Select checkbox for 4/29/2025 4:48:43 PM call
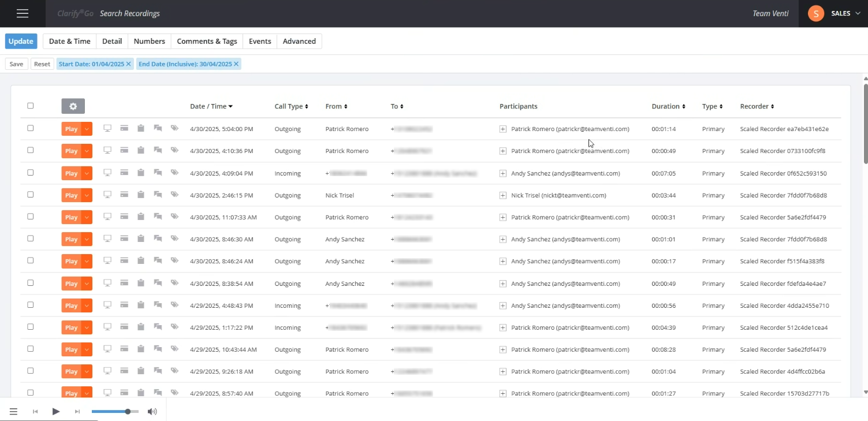868x421 pixels. [x=31, y=305]
